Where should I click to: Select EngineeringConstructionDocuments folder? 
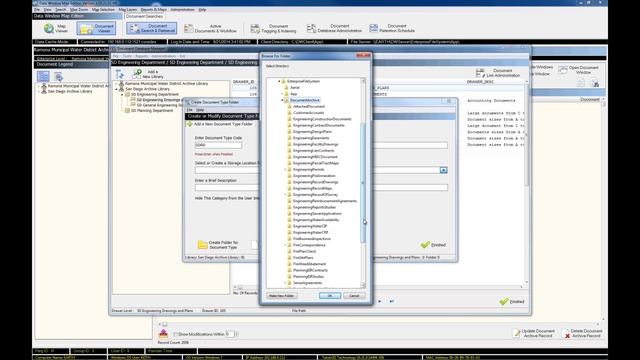coord(322,119)
